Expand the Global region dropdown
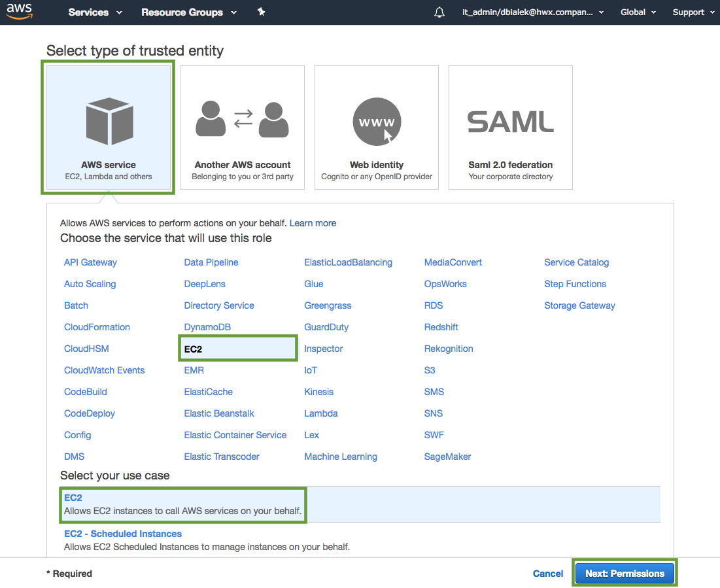The height and width of the screenshot is (588, 720). (638, 12)
